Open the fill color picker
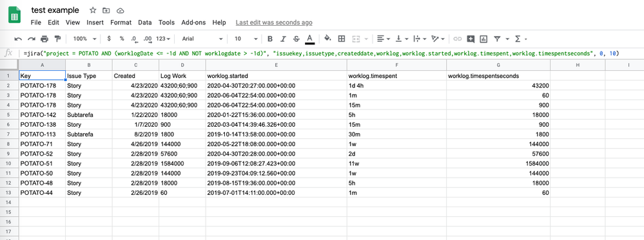 click(327, 39)
